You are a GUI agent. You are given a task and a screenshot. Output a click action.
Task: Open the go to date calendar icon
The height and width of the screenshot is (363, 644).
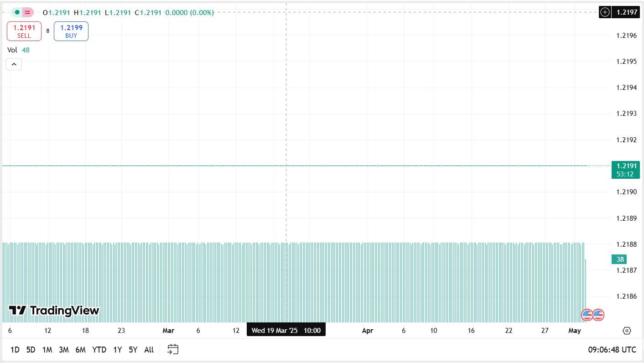pos(173,350)
